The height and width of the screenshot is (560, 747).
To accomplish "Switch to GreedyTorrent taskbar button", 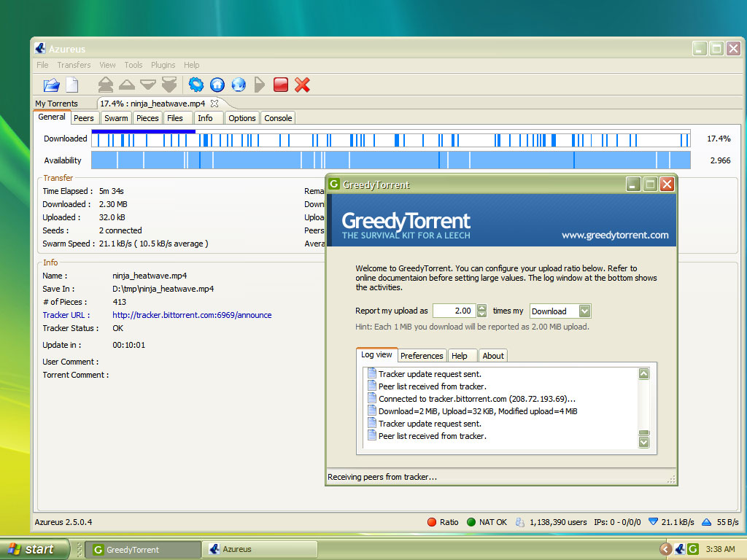I will (x=143, y=550).
